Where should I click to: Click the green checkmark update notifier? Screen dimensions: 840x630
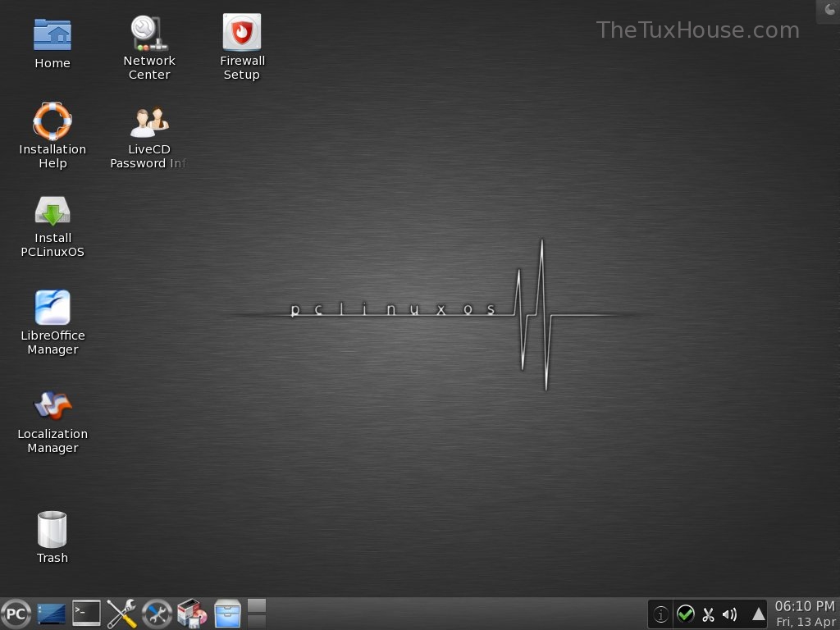click(x=685, y=614)
